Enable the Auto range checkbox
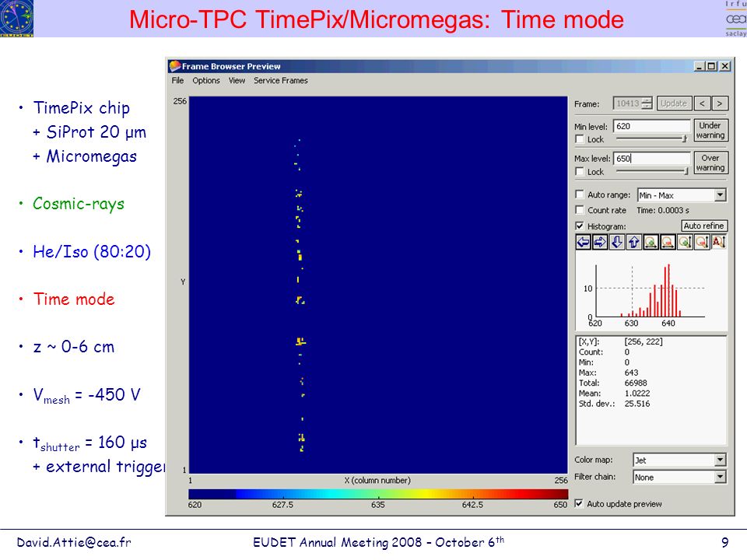Screen dimensions: 747x560 pos(579,194)
